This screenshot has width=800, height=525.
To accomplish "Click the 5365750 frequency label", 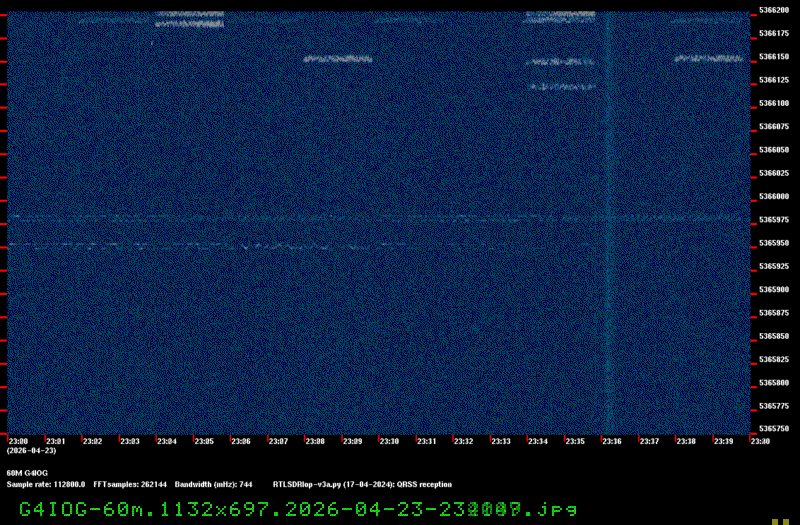I will pyautogui.click(x=774, y=429).
